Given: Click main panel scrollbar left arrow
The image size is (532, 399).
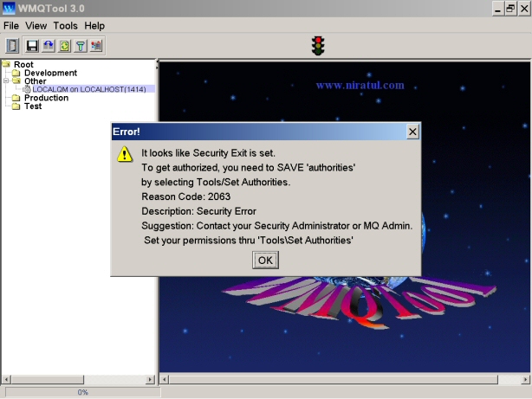Looking at the screenshot, I should click(x=165, y=379).
